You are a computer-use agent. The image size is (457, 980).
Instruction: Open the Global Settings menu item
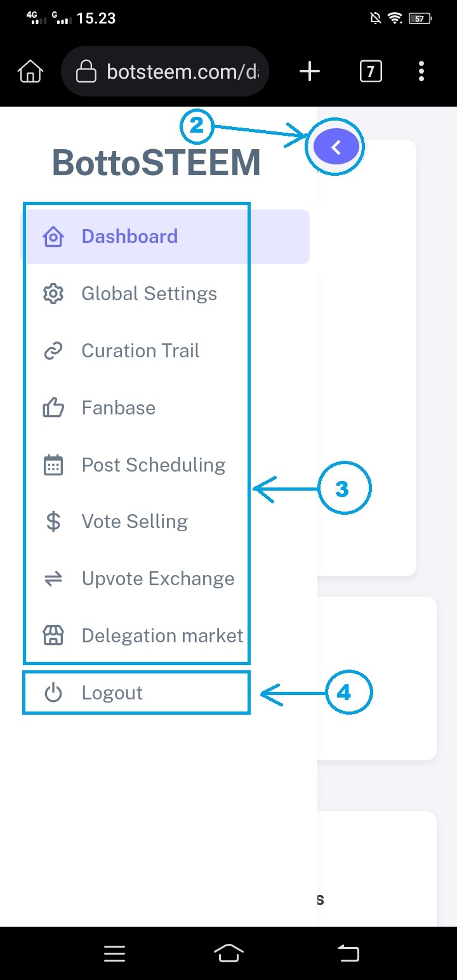(149, 294)
